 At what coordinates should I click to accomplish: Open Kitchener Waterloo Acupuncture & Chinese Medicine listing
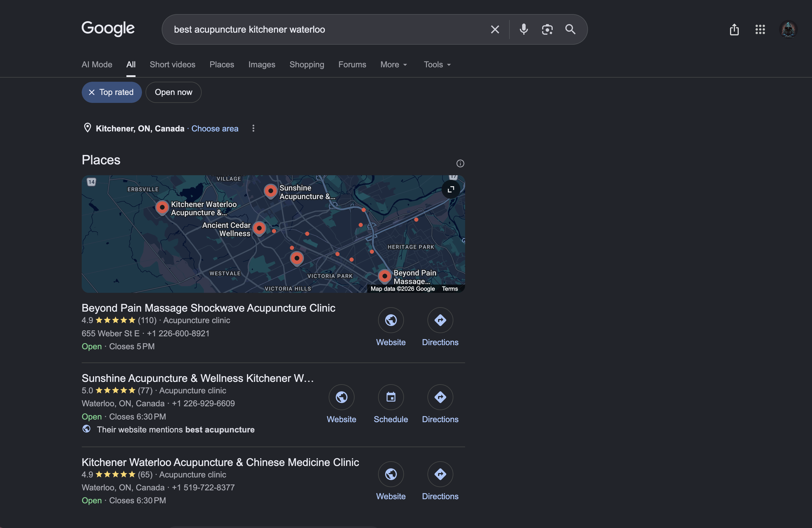(x=220, y=462)
